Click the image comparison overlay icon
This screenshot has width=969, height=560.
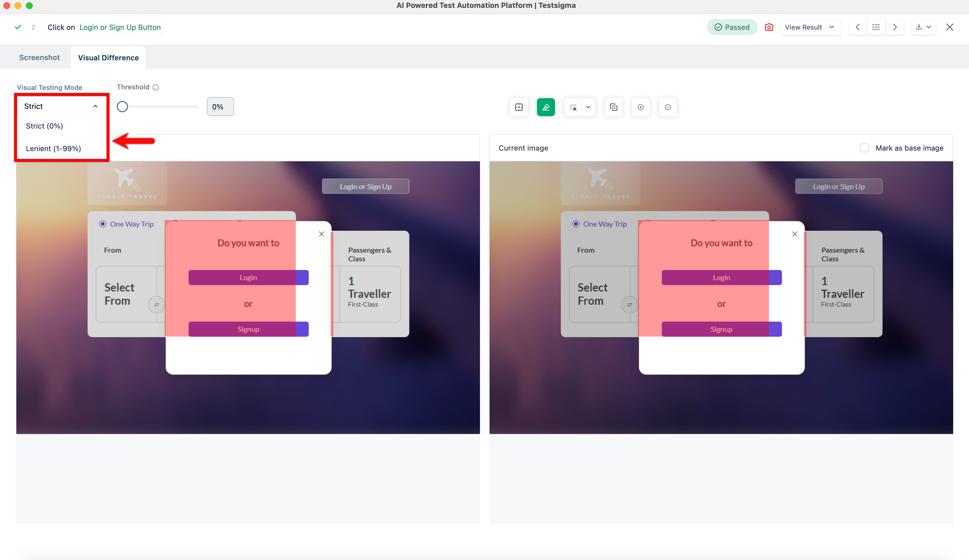[613, 107]
